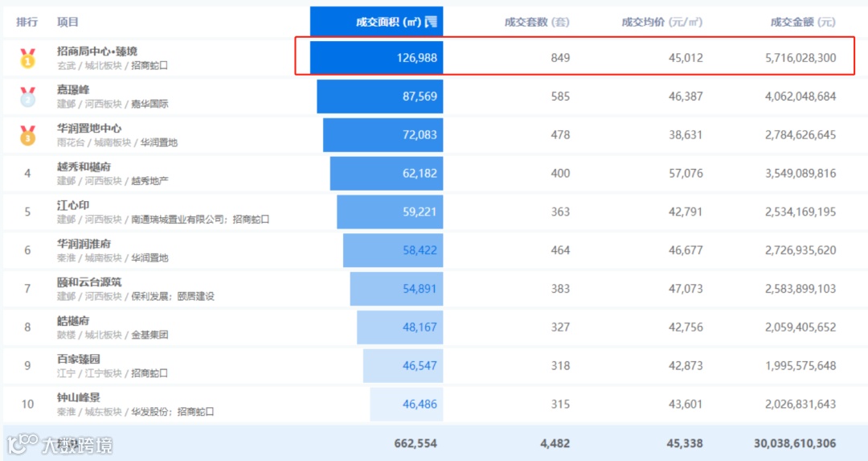This screenshot has width=868, height=461.
Task: Select subtitle 鼓楼 / 城北板块 / 金基集团
Action: 113,335
